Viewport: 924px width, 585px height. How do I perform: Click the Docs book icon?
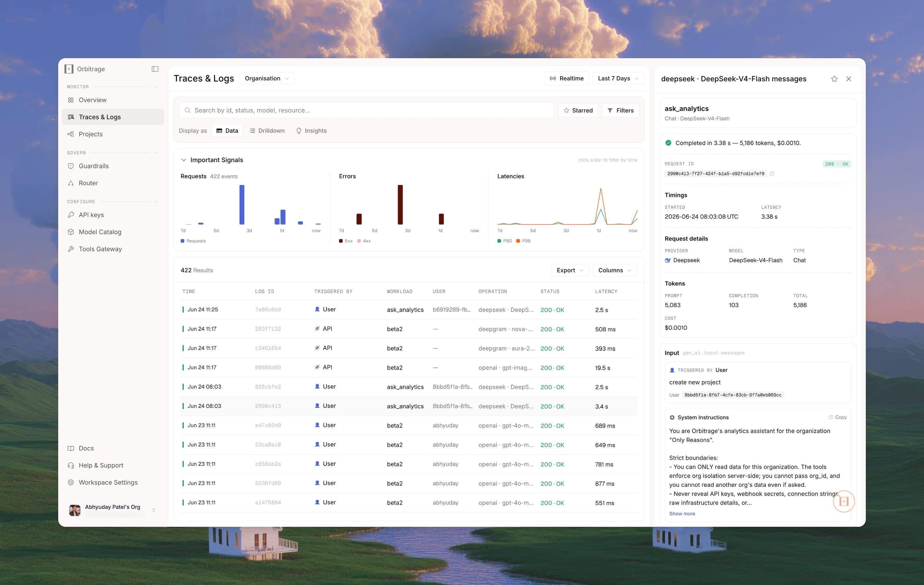click(71, 448)
